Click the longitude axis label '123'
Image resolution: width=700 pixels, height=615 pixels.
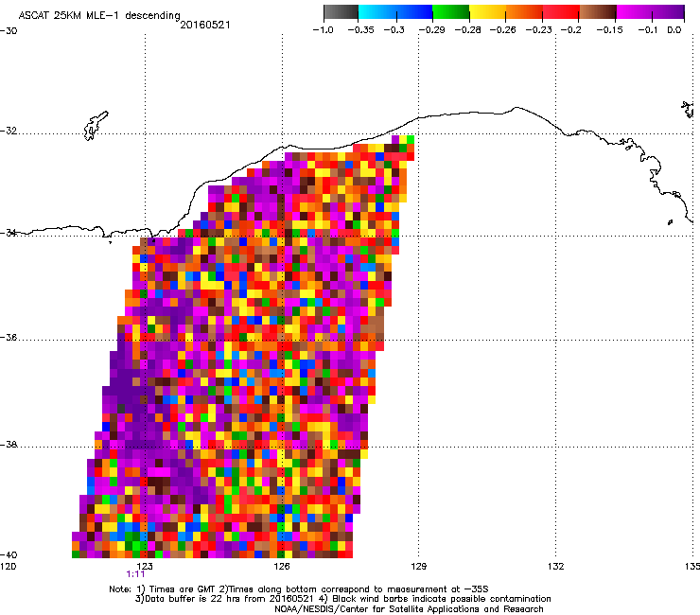pos(145,567)
